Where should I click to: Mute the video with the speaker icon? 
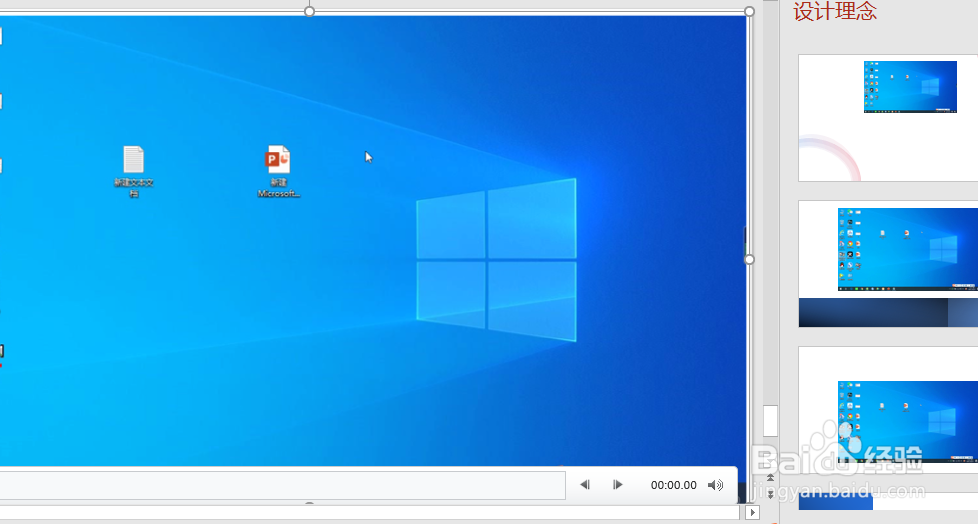(715, 485)
